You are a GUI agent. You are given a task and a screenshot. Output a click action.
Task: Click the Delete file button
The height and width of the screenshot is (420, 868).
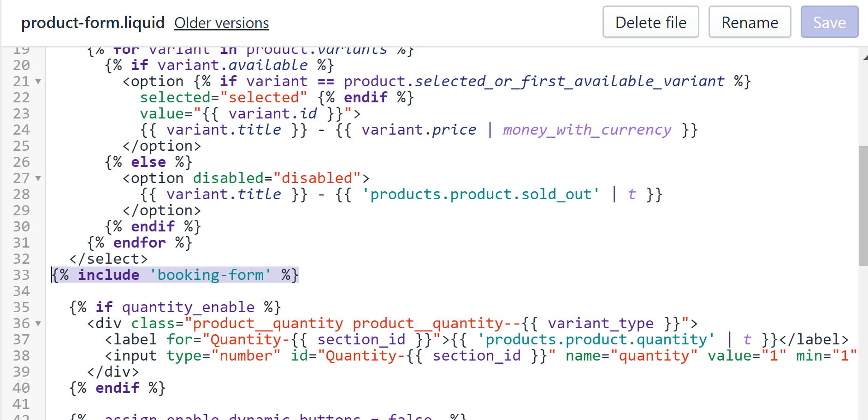(x=650, y=22)
